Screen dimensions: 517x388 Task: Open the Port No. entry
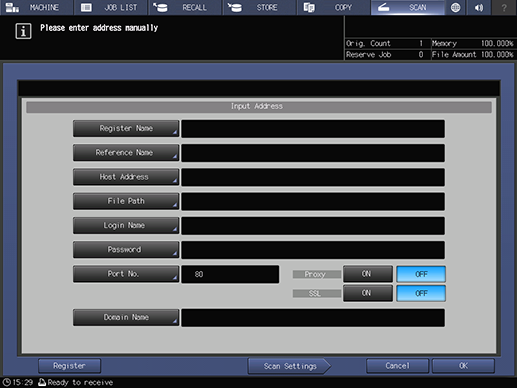[126, 274]
